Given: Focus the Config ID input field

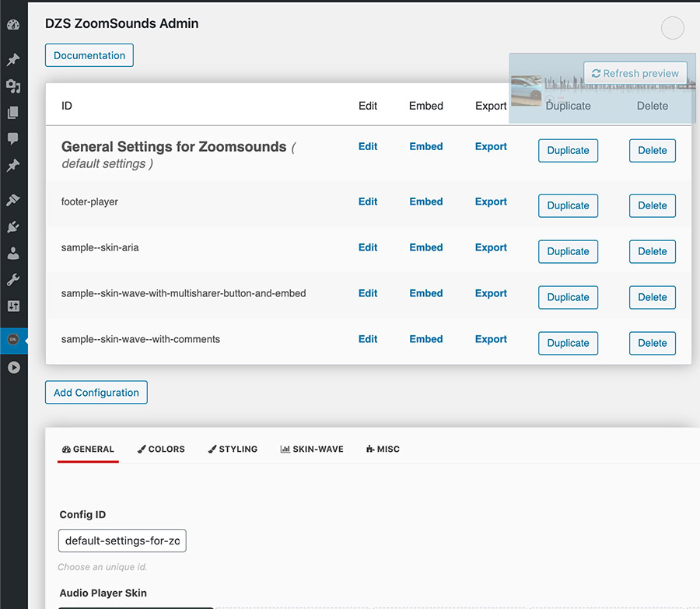Looking at the screenshot, I should click(x=122, y=541).
